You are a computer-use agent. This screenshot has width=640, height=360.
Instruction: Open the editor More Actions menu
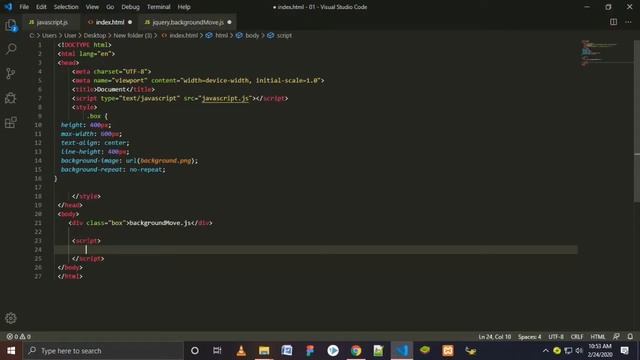click(628, 22)
